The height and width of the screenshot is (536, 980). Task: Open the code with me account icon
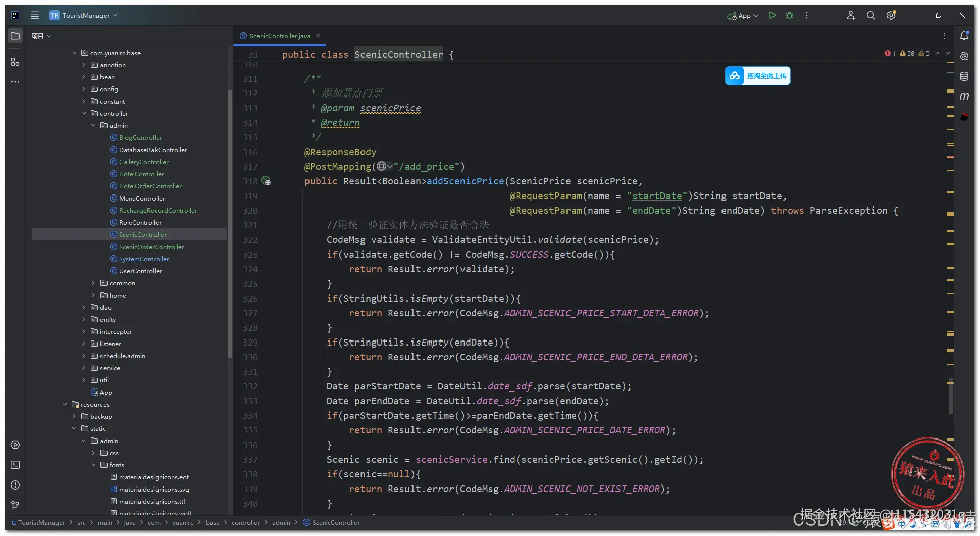tap(851, 15)
